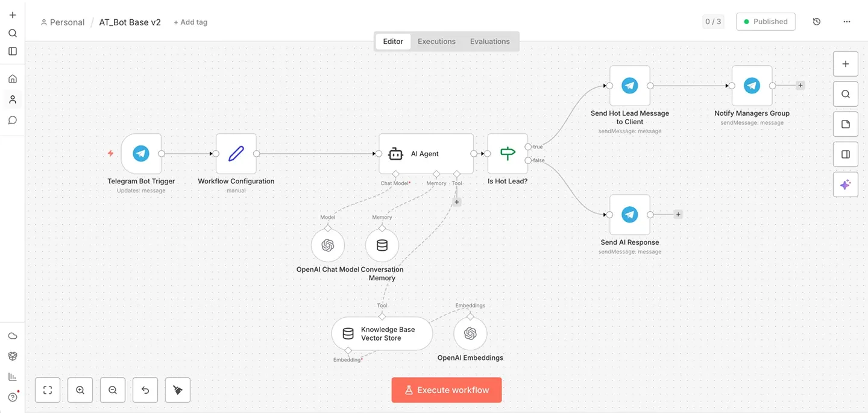Click the Execute workflow button

(447, 390)
